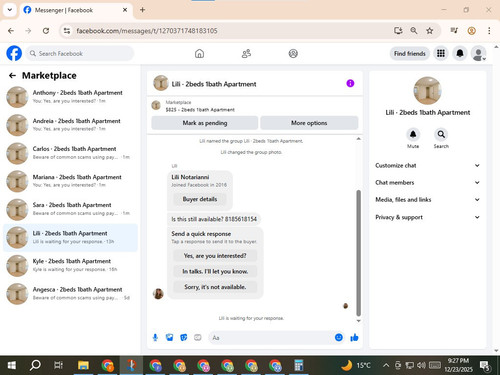Screen dimensions: 500x375
Task: Close the Messenger | Facebook tab
Action: (125, 10)
